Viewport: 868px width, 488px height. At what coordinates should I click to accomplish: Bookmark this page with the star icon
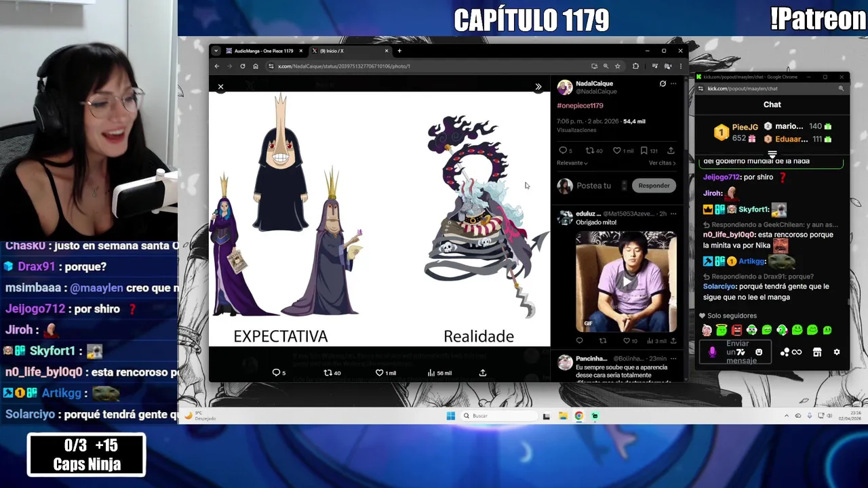click(x=617, y=66)
